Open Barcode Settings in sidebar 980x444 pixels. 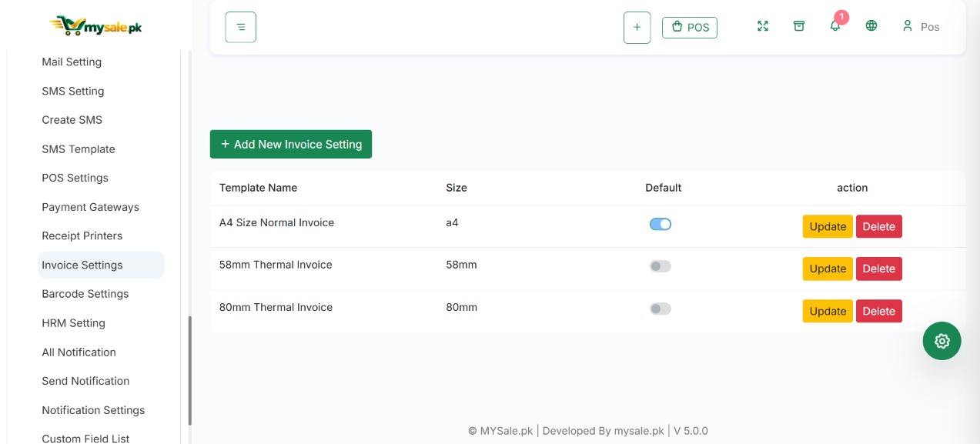pyautogui.click(x=85, y=294)
